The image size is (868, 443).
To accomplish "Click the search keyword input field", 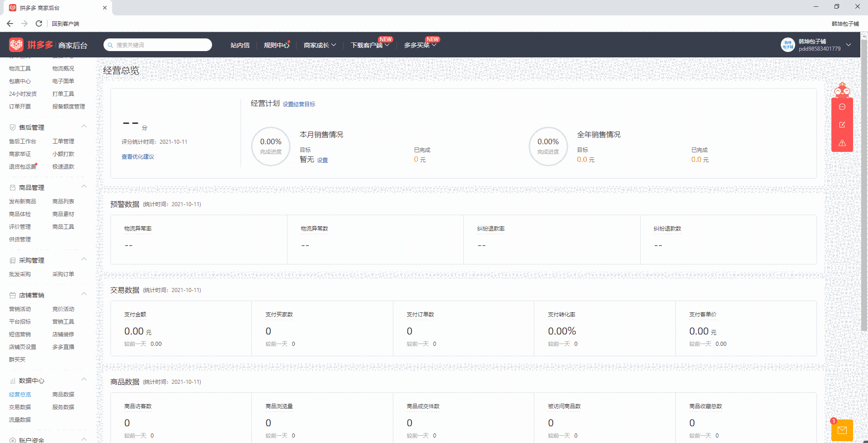I will [x=157, y=45].
